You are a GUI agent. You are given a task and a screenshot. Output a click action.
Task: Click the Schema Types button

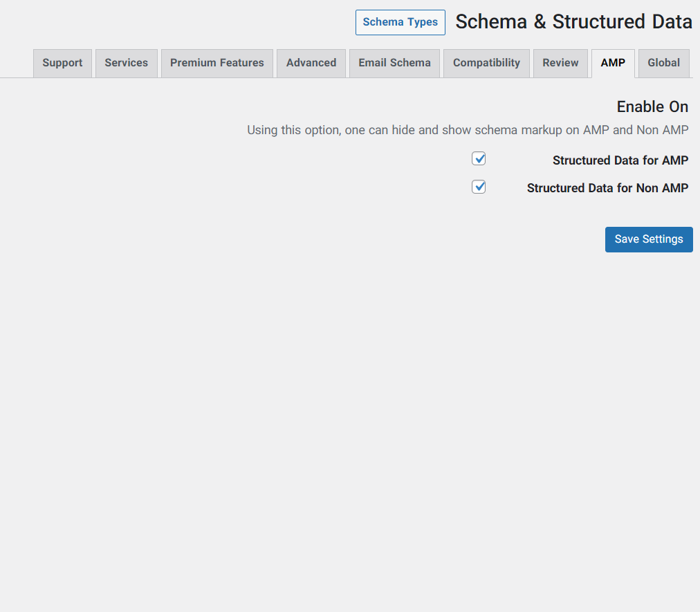pos(400,22)
